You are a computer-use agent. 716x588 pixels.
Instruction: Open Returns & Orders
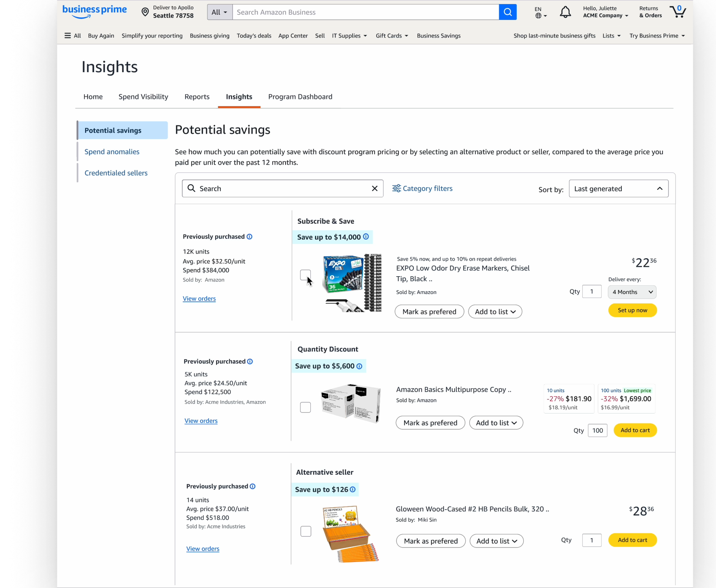(x=650, y=12)
